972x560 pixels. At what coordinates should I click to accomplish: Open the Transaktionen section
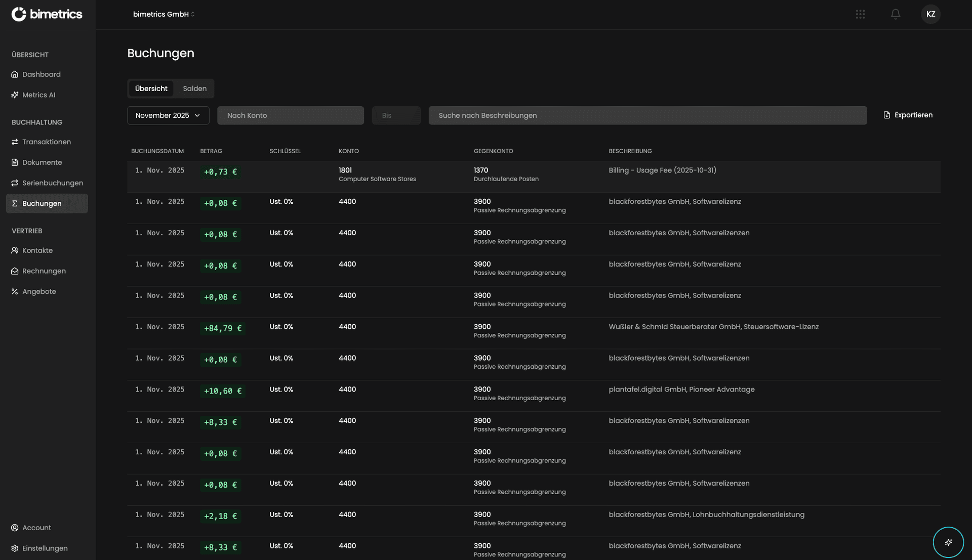[x=47, y=142]
